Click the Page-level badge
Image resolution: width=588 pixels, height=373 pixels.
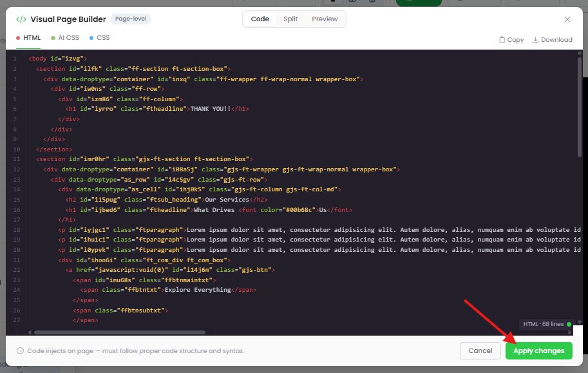[x=131, y=19]
